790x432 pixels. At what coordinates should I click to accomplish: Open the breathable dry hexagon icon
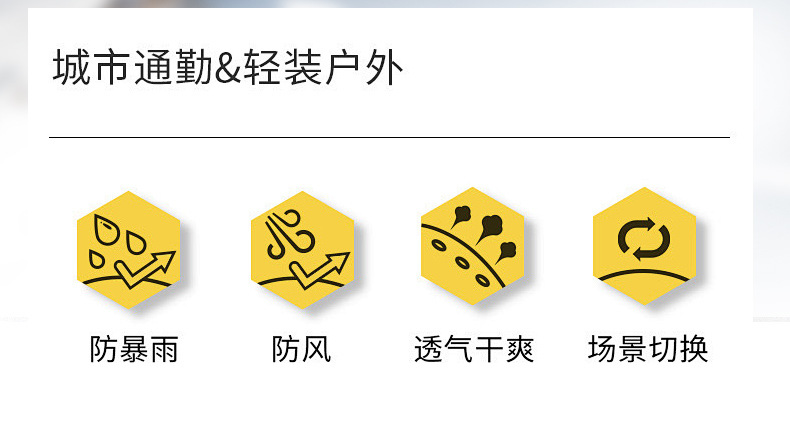click(473, 246)
